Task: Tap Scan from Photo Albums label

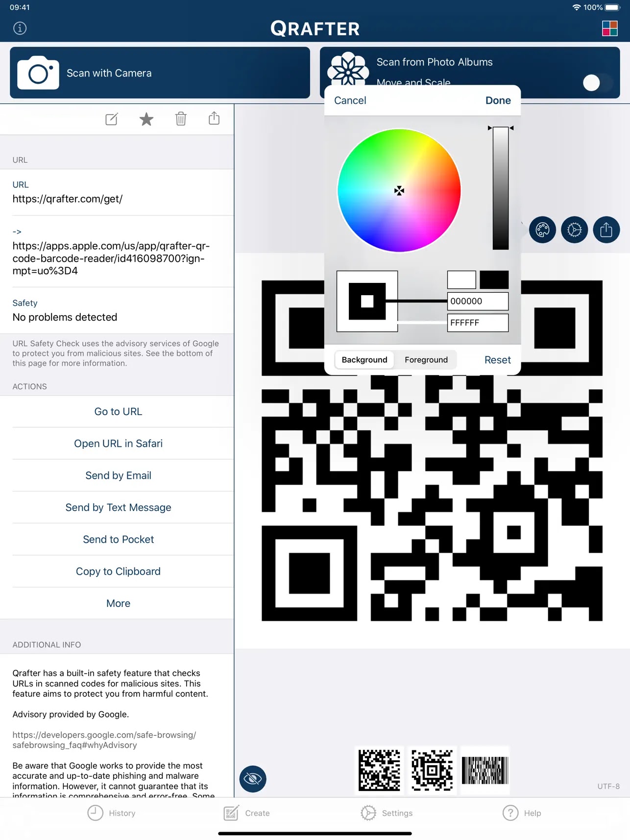Action: [435, 62]
